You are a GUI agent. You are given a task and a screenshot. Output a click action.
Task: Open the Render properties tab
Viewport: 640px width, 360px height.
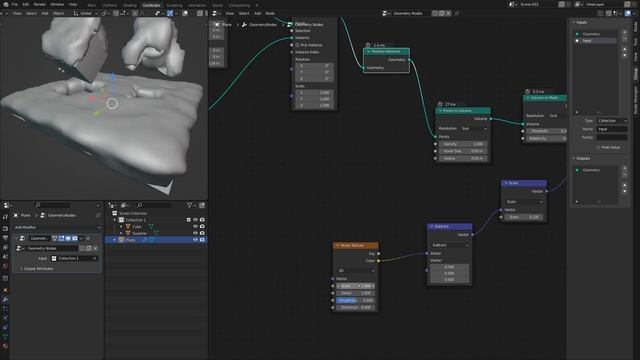[x=5, y=228]
